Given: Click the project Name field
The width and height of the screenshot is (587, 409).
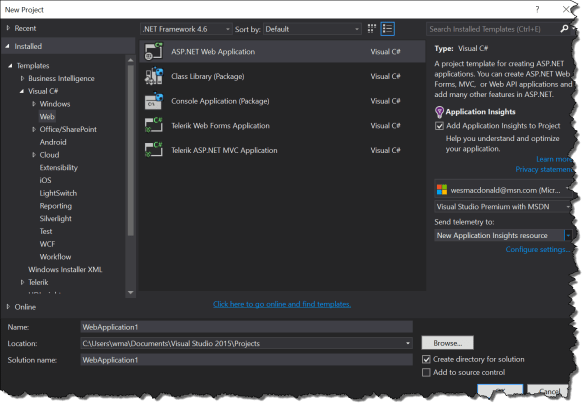Looking at the screenshot, I should [x=246, y=327].
